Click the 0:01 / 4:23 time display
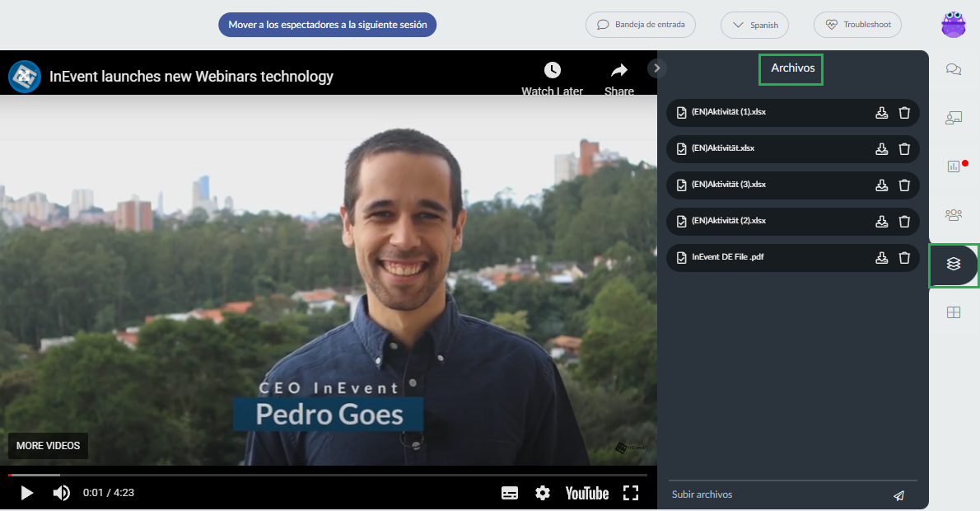 click(x=109, y=493)
